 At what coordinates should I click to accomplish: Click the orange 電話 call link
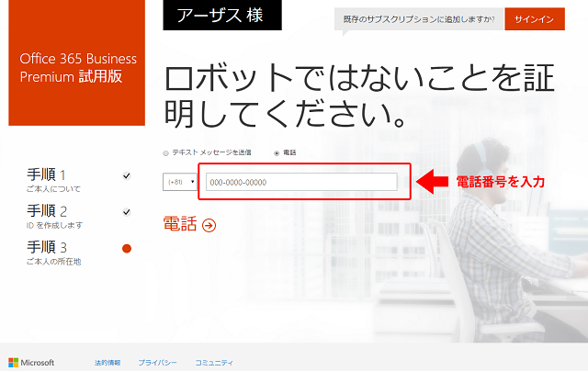click(x=180, y=224)
